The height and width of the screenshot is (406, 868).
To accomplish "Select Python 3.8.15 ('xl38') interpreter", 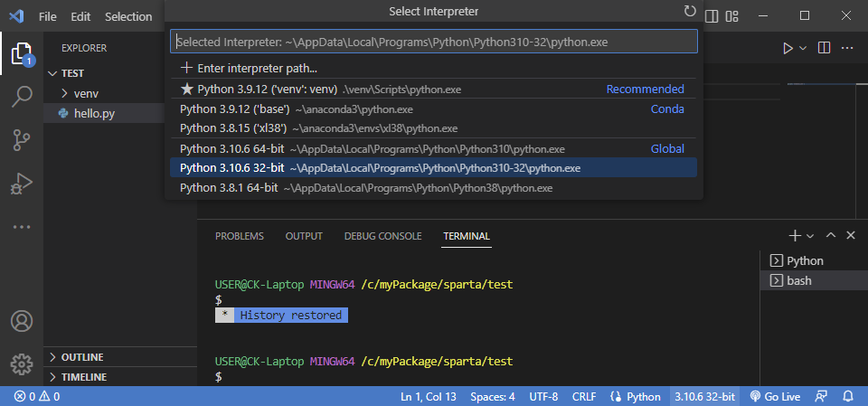I will [433, 128].
